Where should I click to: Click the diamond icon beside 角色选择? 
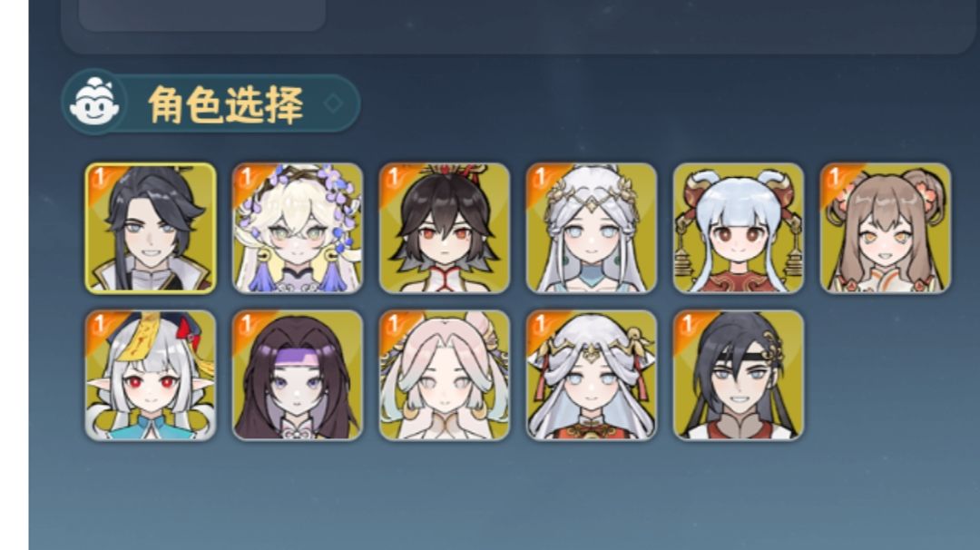[x=333, y=103]
